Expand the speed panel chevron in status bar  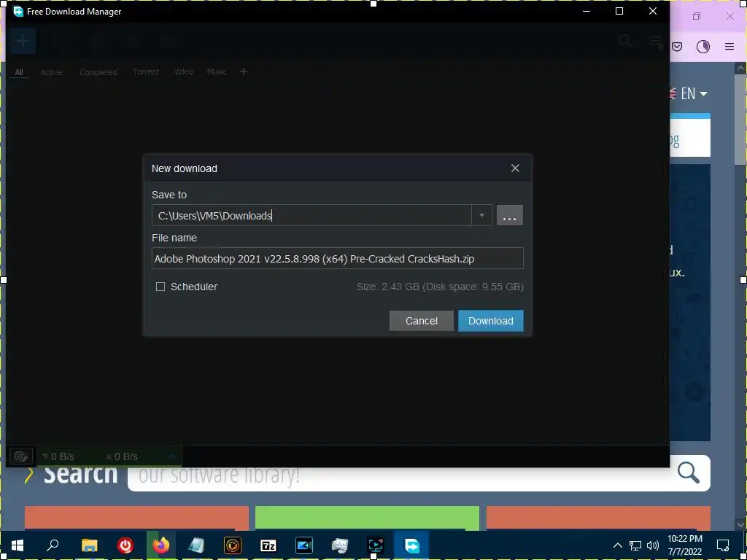click(172, 456)
